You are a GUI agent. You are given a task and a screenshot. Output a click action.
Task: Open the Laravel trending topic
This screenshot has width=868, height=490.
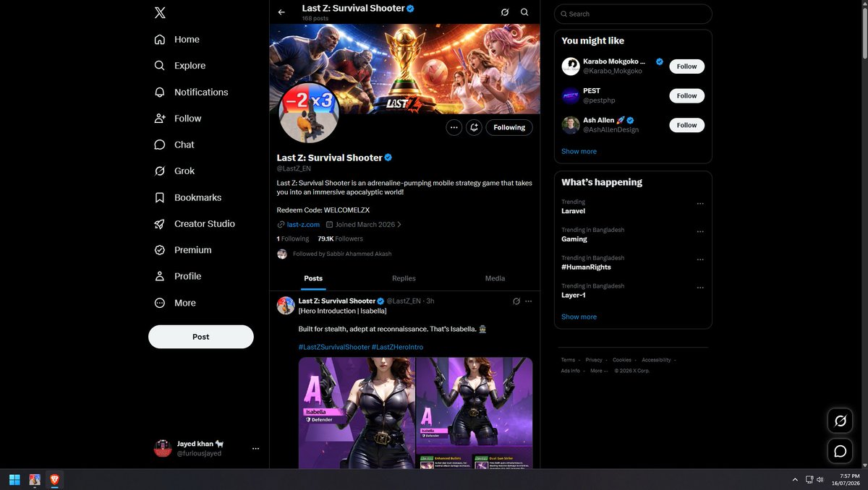click(573, 211)
